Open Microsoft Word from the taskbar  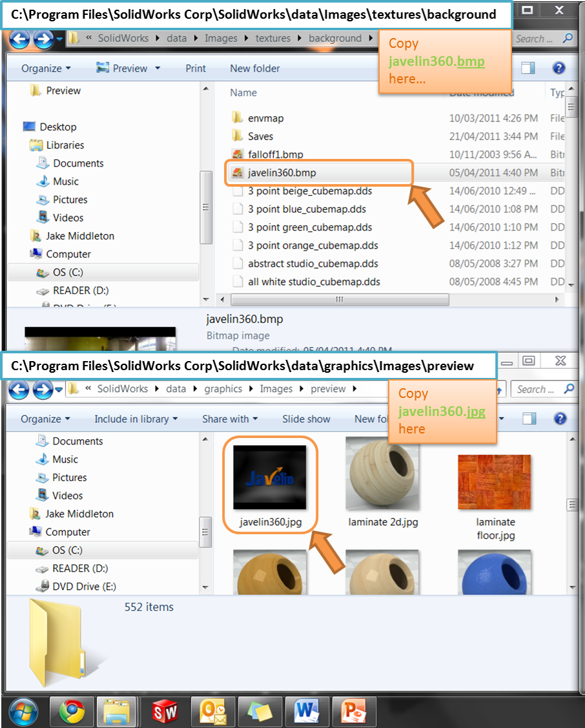[306, 712]
